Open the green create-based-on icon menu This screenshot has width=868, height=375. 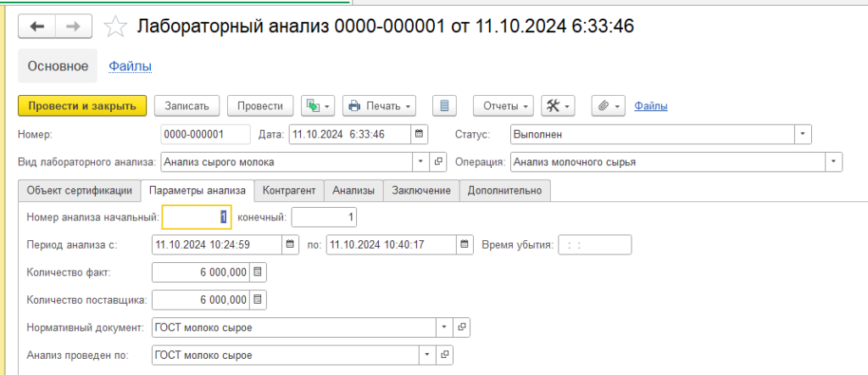tap(319, 106)
